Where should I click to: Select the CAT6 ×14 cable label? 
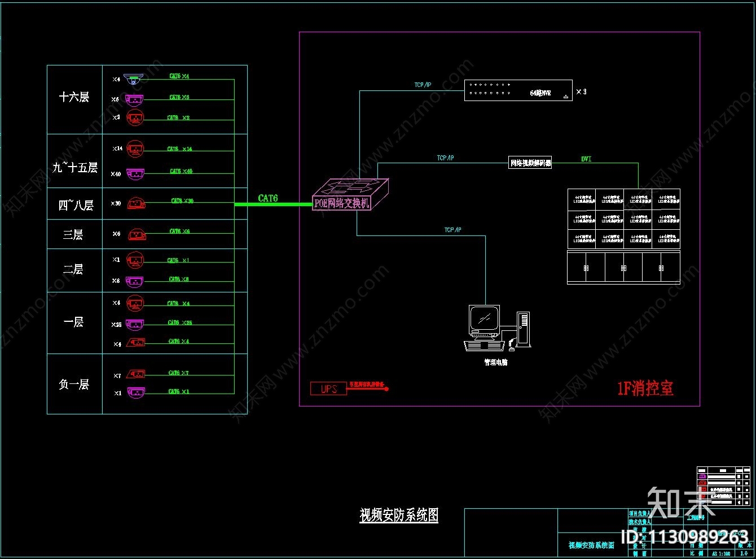[x=179, y=149]
